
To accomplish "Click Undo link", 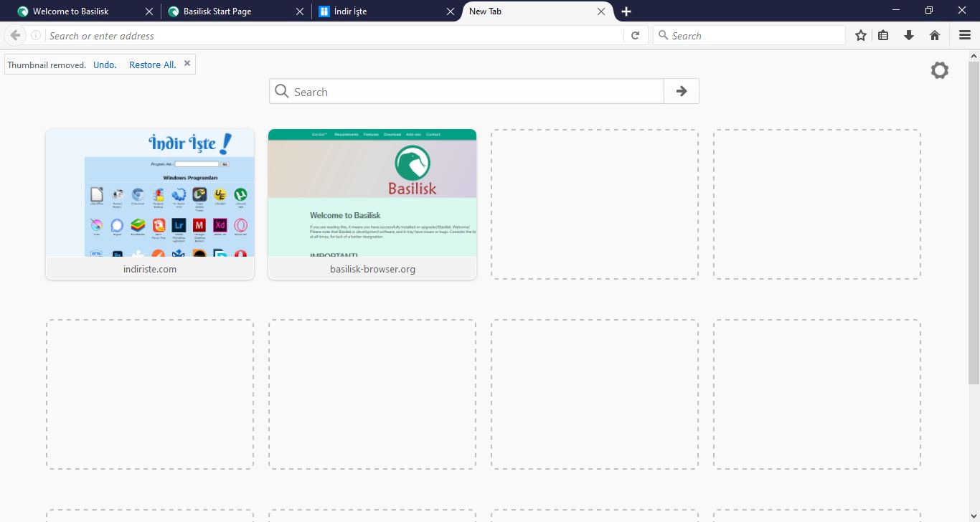I will [105, 65].
